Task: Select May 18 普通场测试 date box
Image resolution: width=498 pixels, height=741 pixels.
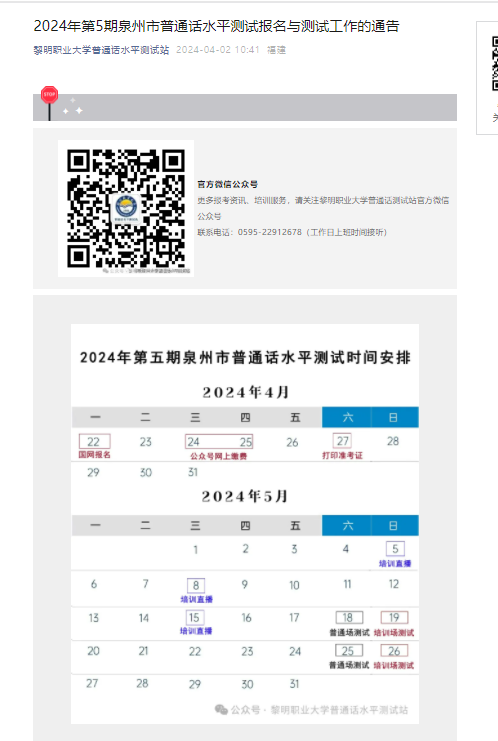Action: [349, 617]
